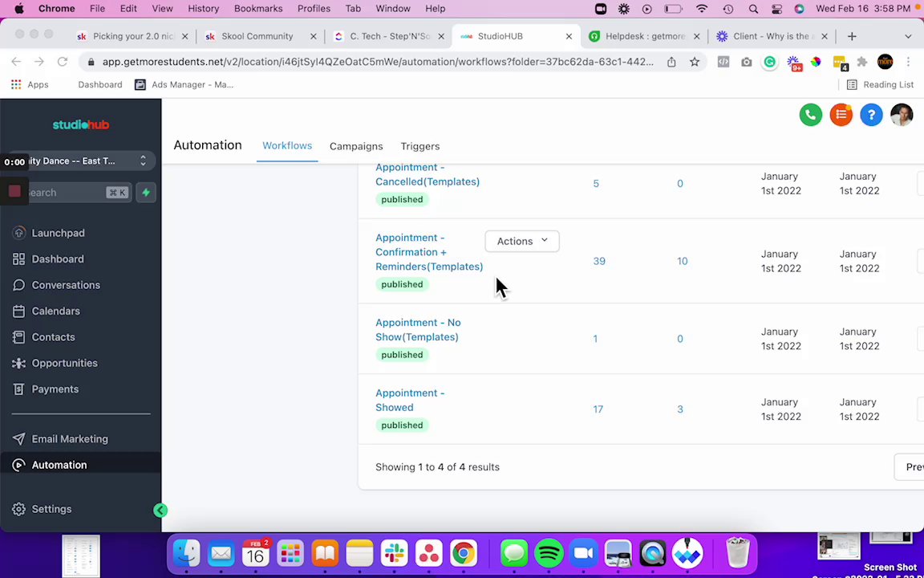Image resolution: width=924 pixels, height=578 pixels.
Task: Click the 5 count for Appointment Cancelled
Action: tap(596, 183)
